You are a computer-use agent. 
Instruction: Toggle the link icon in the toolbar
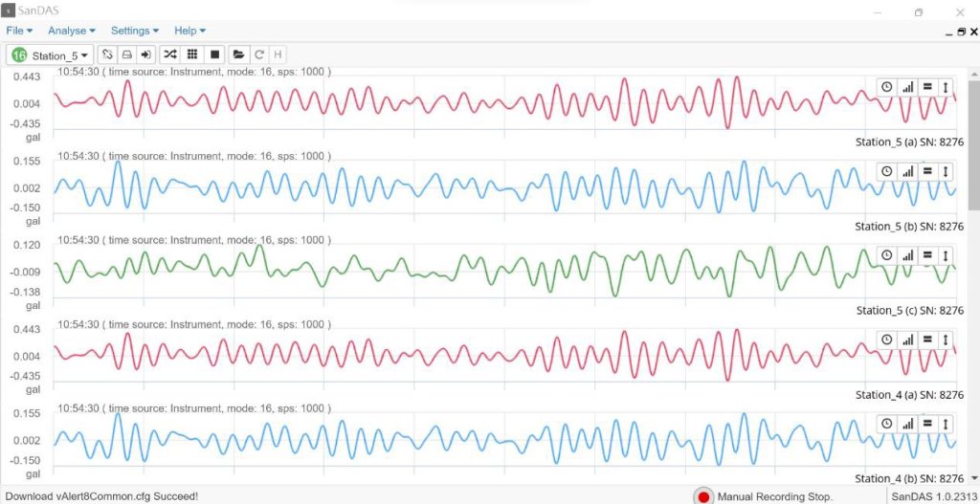(107, 55)
